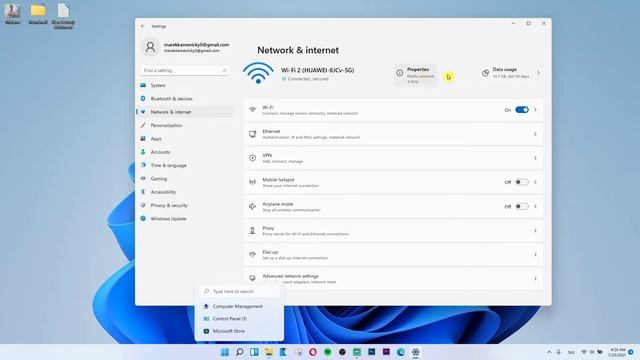Open Privacy & security settings

(185, 205)
